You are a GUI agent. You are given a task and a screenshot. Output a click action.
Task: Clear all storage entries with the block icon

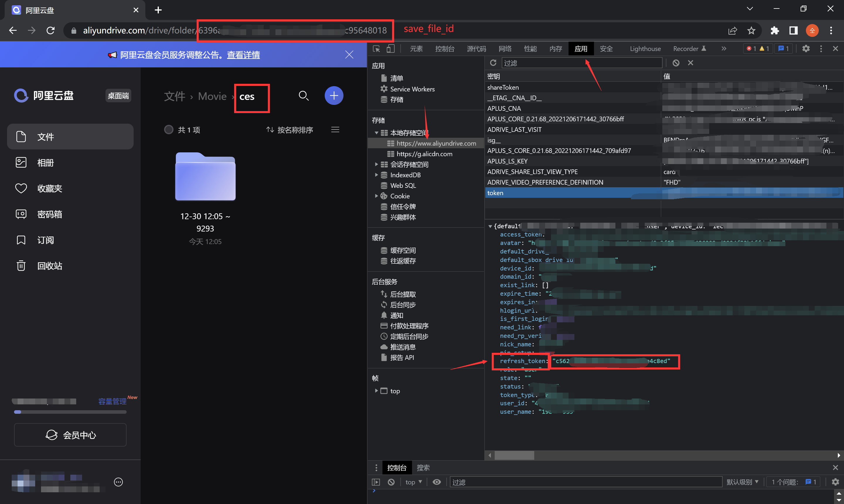click(x=675, y=63)
